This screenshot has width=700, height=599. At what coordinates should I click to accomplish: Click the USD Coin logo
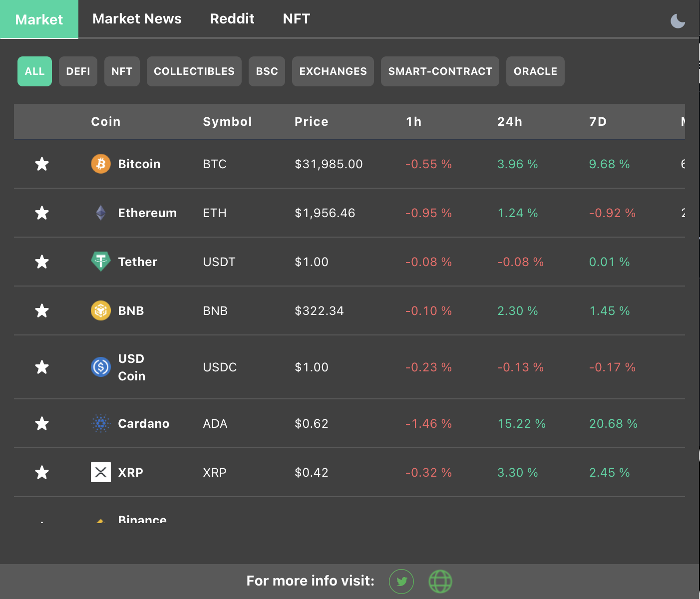(101, 367)
